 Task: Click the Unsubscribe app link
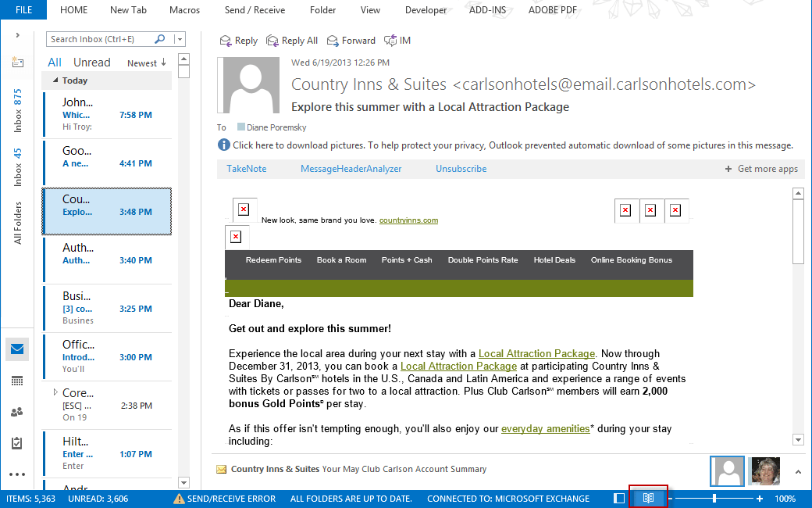click(x=461, y=169)
